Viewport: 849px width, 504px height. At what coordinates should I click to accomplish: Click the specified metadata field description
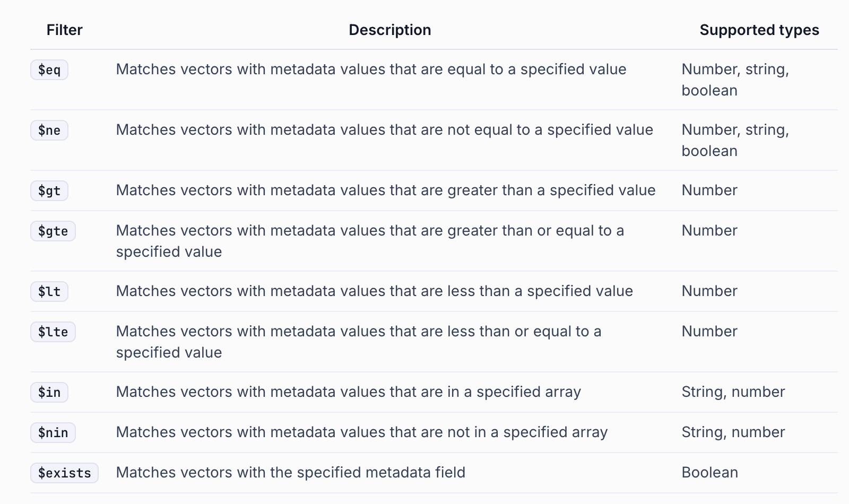coord(290,473)
